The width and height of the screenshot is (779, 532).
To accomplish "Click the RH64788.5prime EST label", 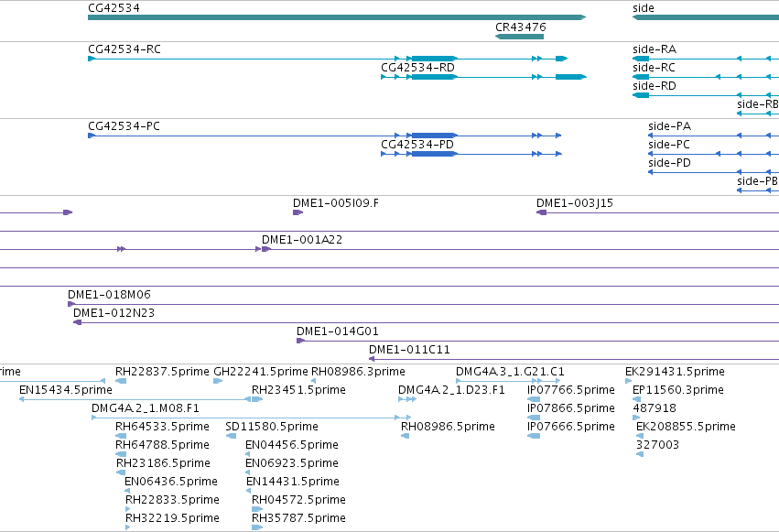I will 162,445.
